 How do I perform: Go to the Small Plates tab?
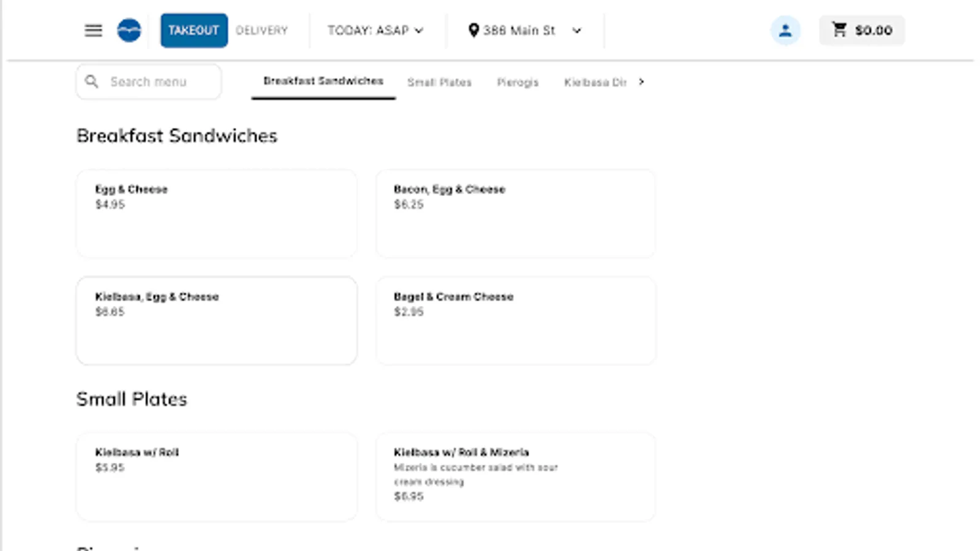439,82
